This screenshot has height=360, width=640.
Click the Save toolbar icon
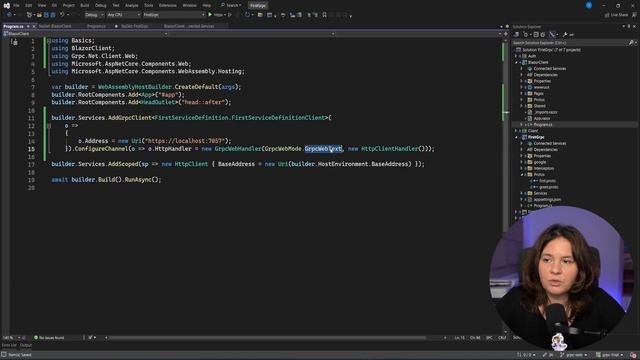(x=46, y=15)
